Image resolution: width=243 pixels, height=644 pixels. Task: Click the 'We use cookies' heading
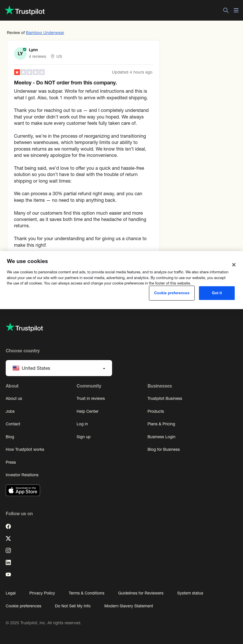27,261
